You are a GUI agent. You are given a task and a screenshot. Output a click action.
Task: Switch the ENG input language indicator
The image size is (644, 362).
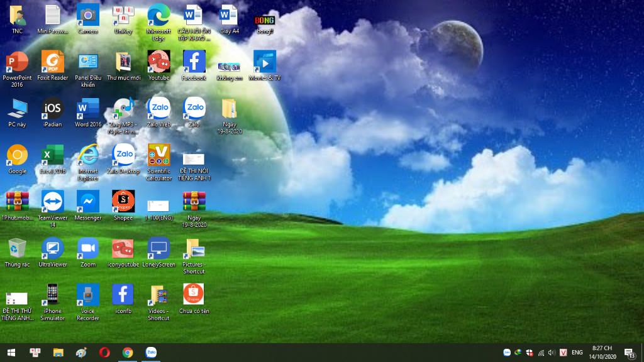pos(577,353)
